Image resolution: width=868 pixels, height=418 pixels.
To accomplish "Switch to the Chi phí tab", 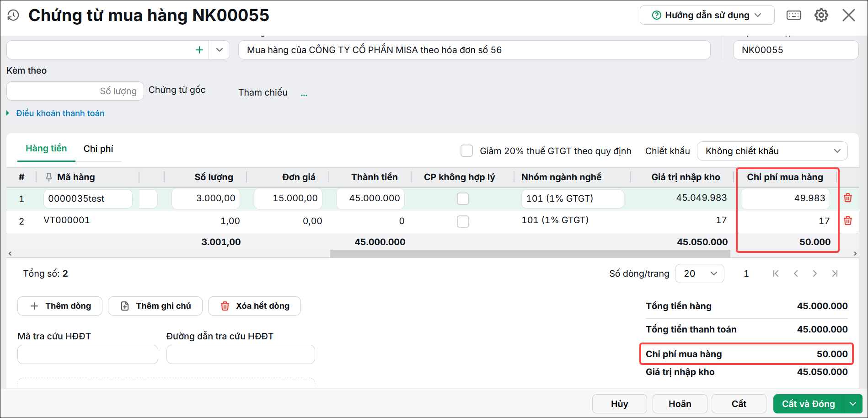I will click(98, 149).
